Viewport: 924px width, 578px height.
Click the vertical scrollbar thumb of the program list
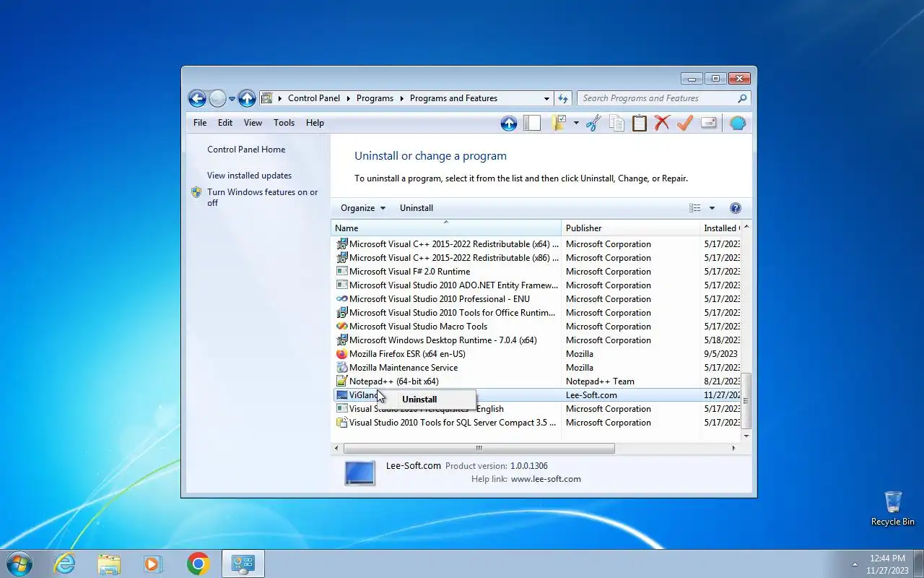tap(746, 401)
